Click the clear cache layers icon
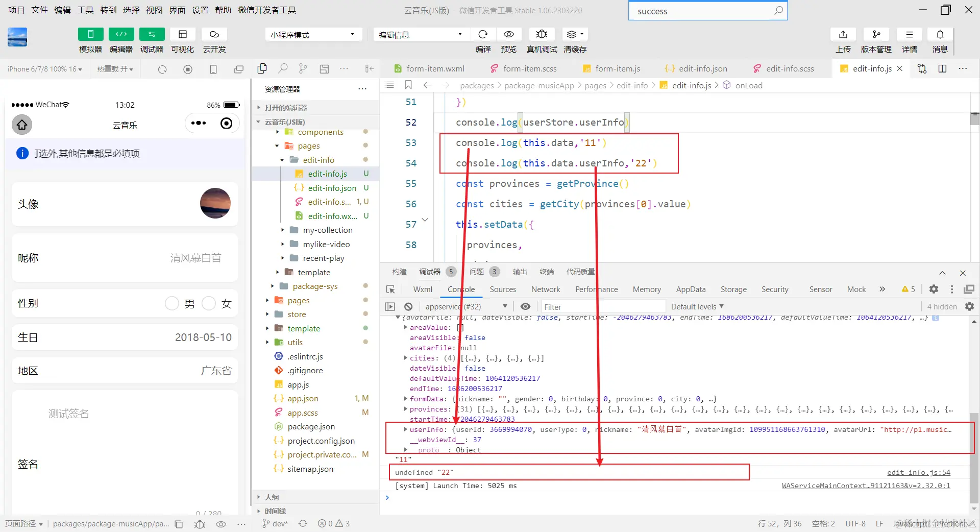This screenshot has width=980, height=532. [575, 34]
